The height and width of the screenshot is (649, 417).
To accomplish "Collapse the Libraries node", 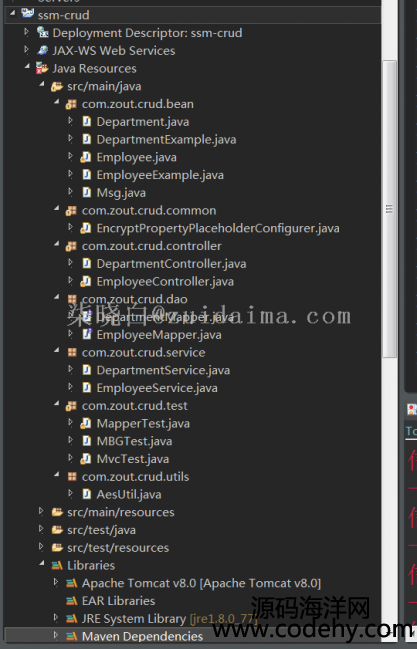I will pyautogui.click(x=42, y=563).
